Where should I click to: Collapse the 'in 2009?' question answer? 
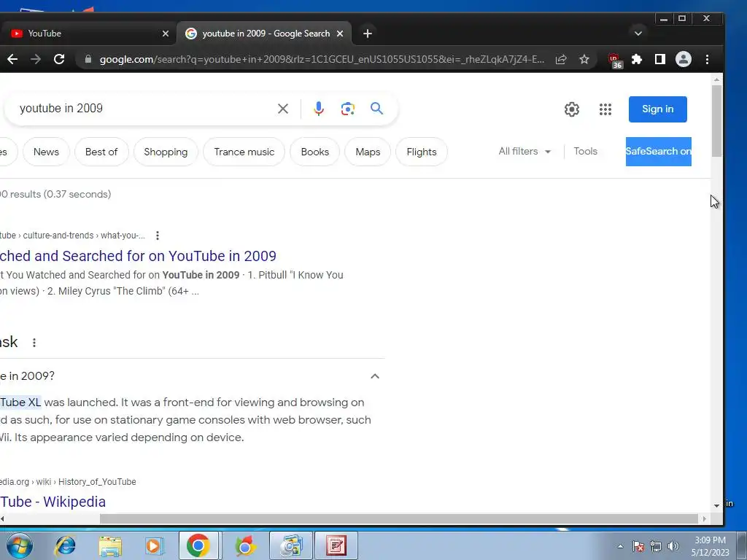[x=375, y=376]
